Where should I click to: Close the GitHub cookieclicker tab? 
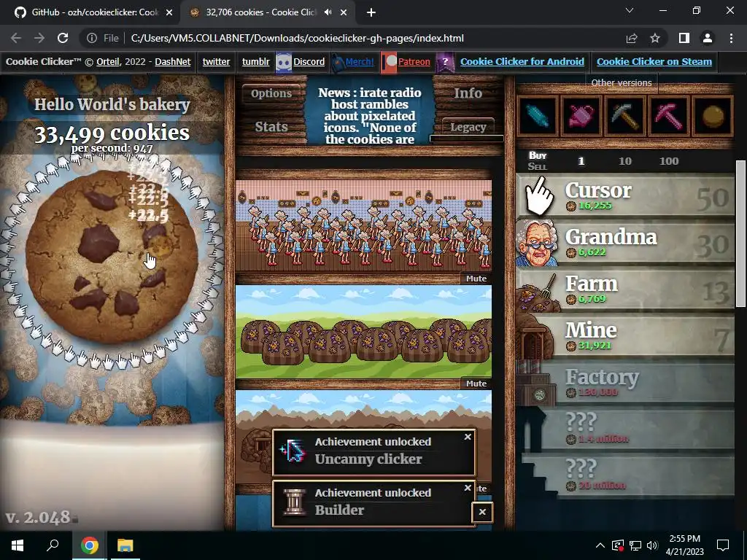click(x=169, y=12)
